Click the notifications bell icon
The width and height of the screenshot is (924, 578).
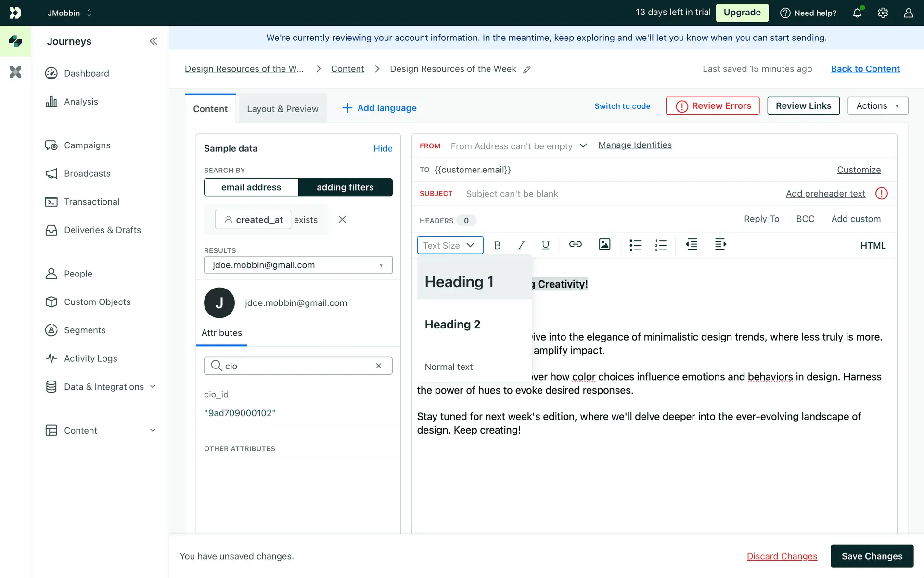click(857, 13)
